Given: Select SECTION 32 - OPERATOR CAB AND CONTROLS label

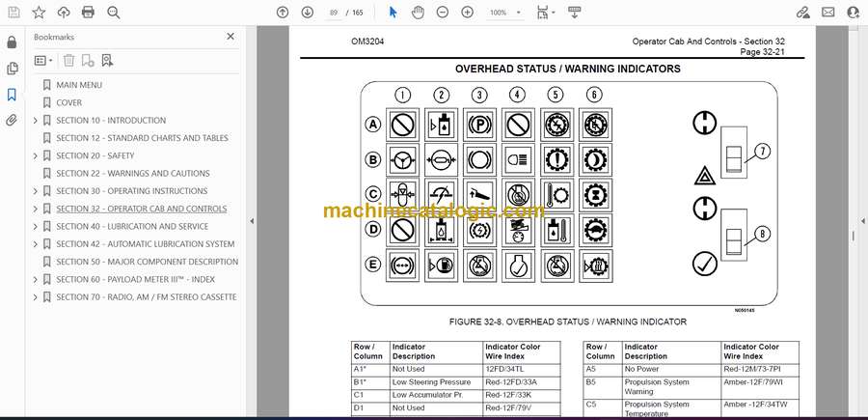Looking at the screenshot, I should [x=141, y=209].
